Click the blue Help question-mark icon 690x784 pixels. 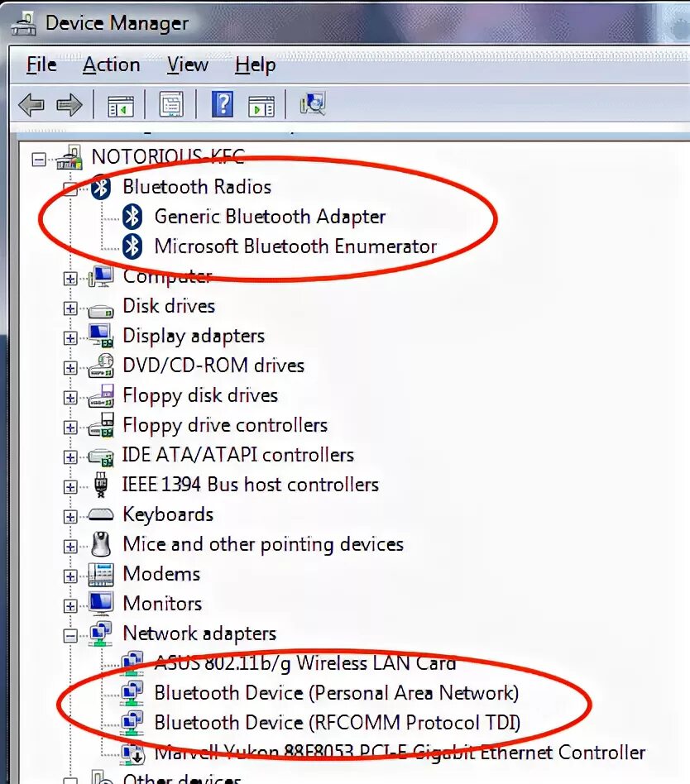(223, 104)
